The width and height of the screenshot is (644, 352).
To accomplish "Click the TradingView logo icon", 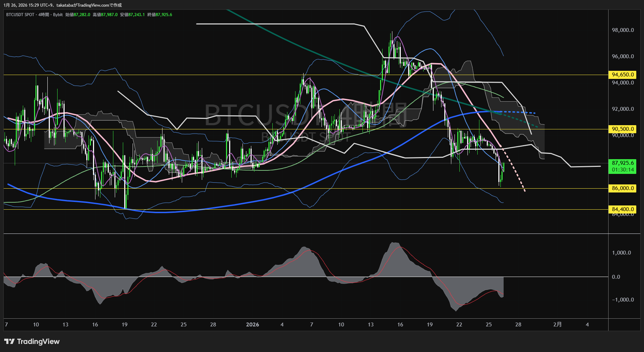I will click(9, 341).
